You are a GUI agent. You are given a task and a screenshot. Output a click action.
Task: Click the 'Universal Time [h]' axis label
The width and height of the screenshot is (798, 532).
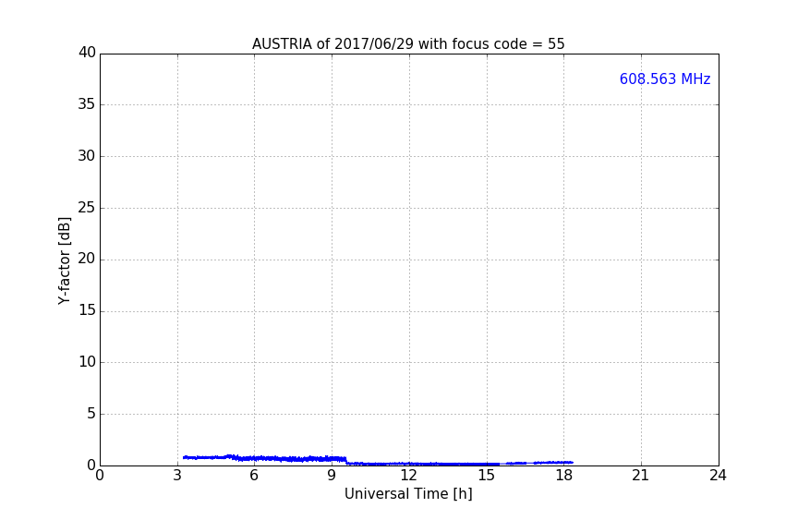[x=408, y=494]
